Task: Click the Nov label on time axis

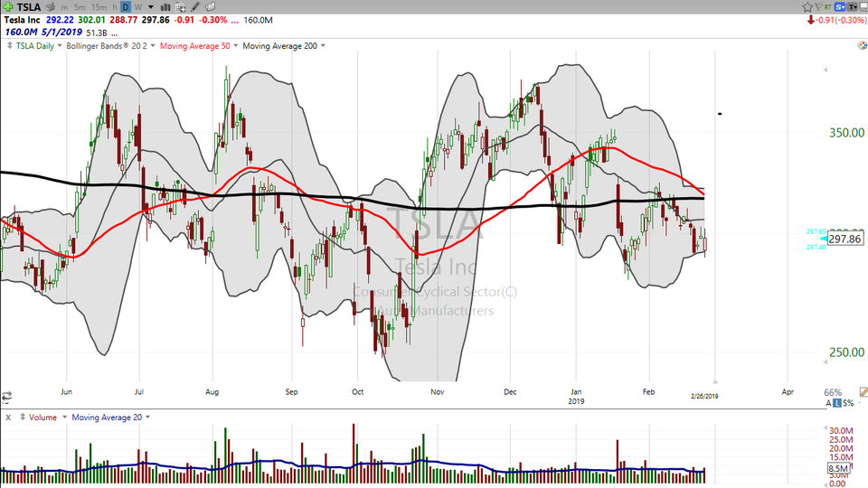Action: 438,391
